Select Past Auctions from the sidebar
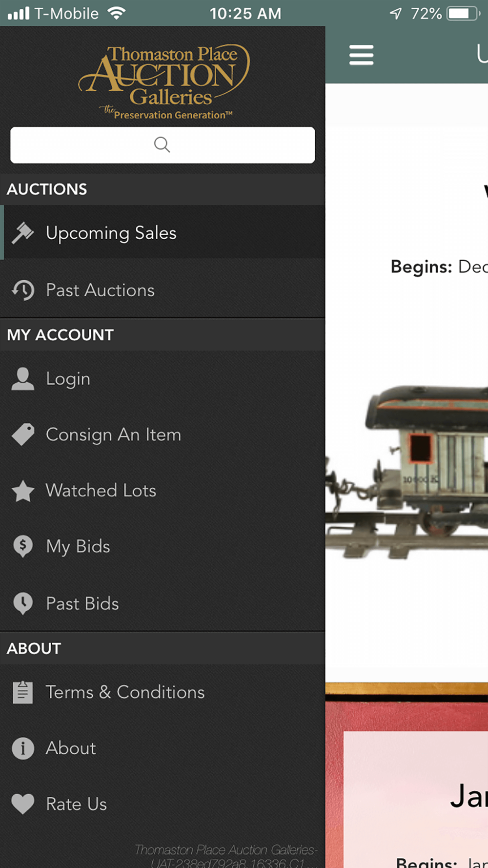Image resolution: width=488 pixels, height=868 pixels. (x=100, y=290)
